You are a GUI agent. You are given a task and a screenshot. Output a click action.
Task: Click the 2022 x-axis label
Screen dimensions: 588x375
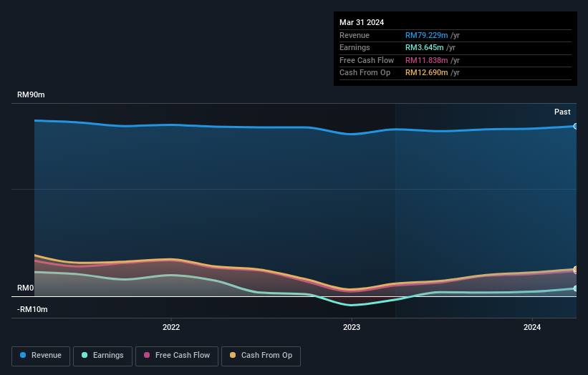pyautogui.click(x=171, y=327)
